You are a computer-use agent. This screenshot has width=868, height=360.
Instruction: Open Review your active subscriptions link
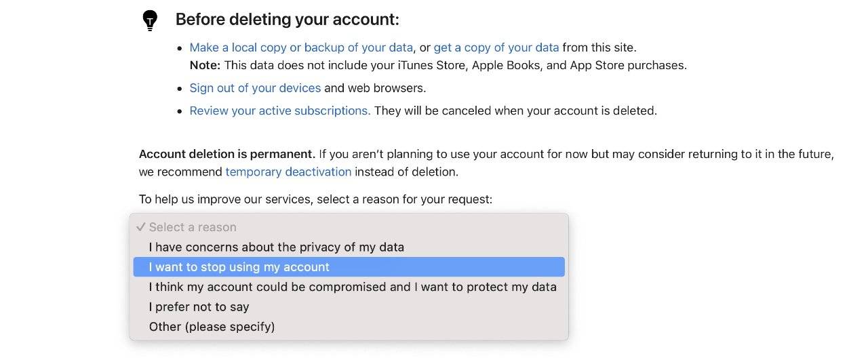point(280,111)
